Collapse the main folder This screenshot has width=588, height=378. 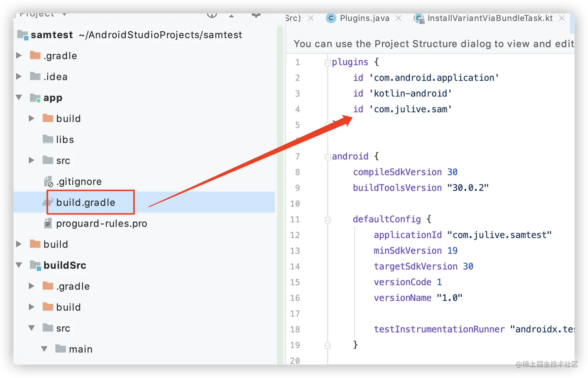click(44, 349)
